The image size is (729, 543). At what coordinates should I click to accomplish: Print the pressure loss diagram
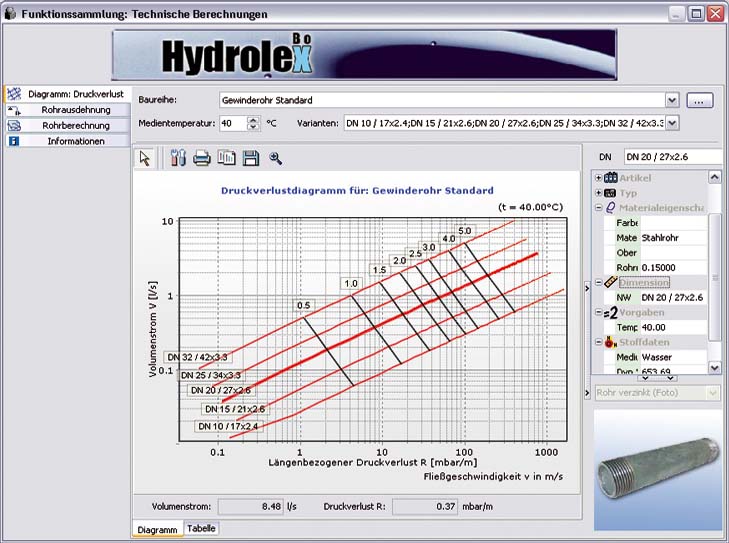[202, 158]
